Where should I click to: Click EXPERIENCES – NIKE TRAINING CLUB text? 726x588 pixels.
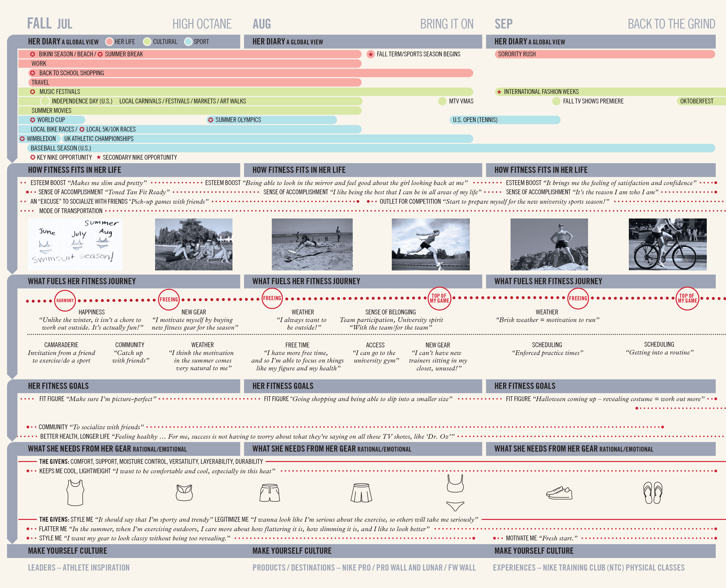point(589,568)
